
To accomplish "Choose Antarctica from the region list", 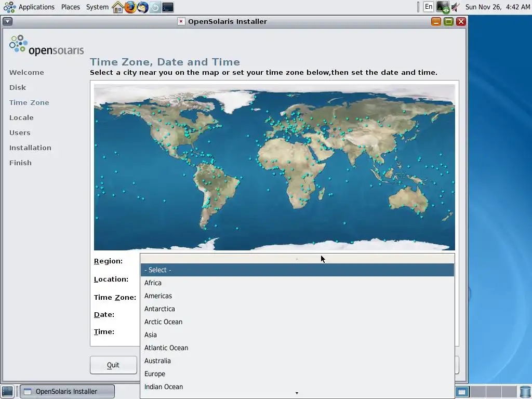I will point(297,309).
